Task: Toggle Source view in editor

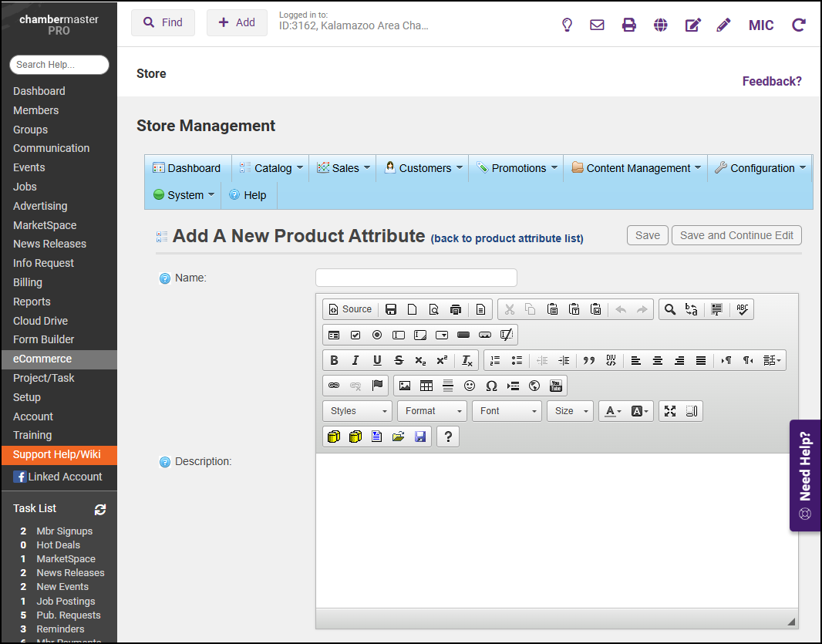Action: (350, 309)
